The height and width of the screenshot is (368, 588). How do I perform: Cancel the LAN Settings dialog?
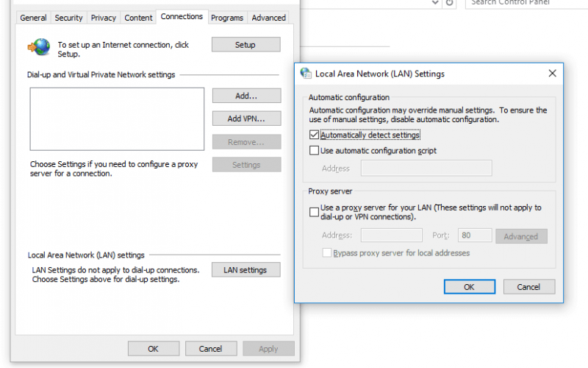529,287
